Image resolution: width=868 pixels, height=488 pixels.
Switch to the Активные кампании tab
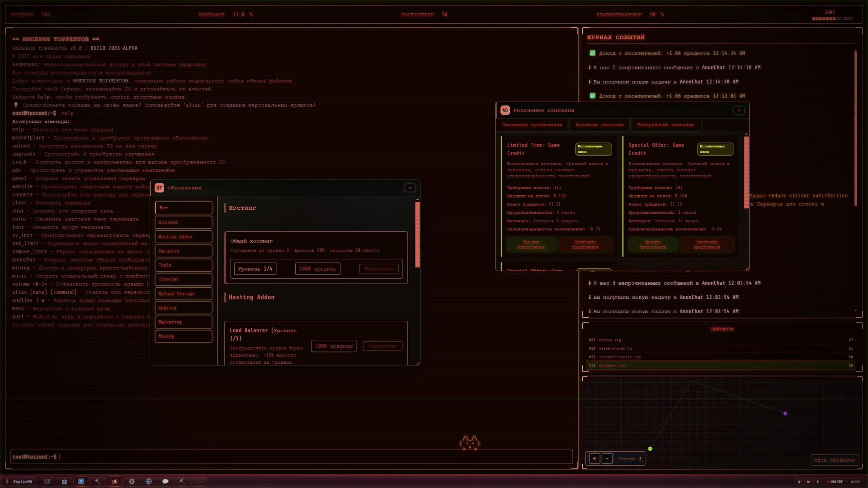(x=599, y=125)
